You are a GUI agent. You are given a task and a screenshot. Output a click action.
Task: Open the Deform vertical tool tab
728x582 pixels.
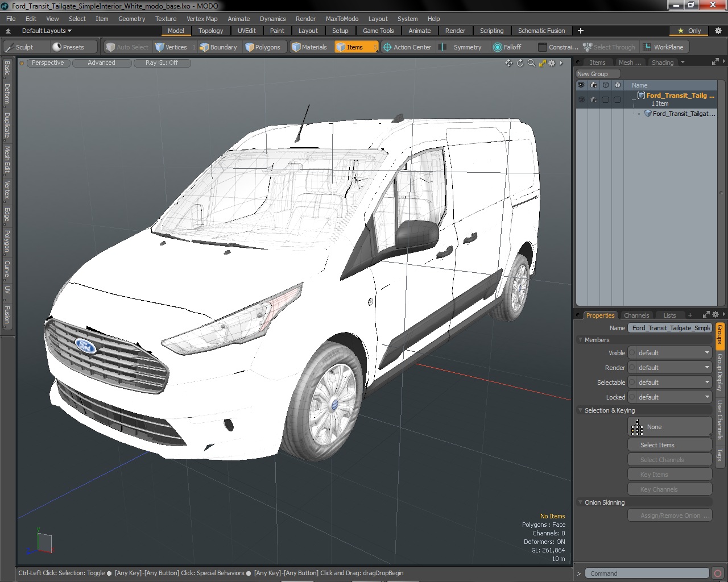7,94
